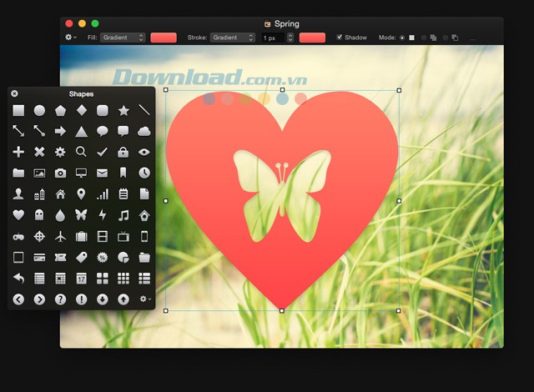
Task: Select the oval speech bubble shape
Action: (x=102, y=131)
